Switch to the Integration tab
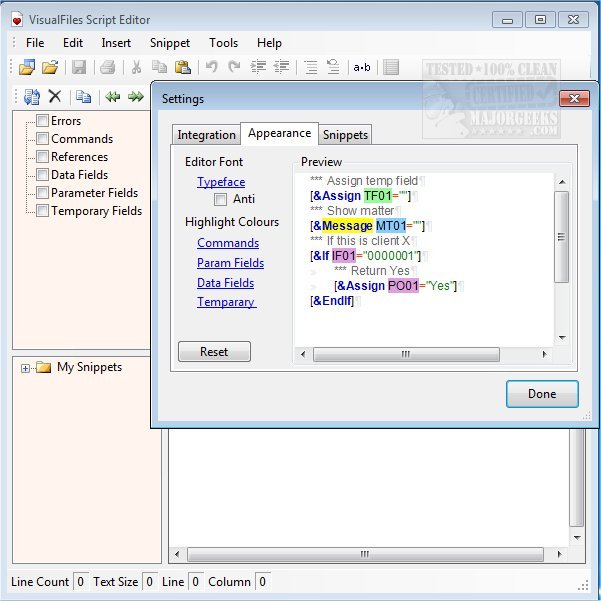 (x=206, y=135)
